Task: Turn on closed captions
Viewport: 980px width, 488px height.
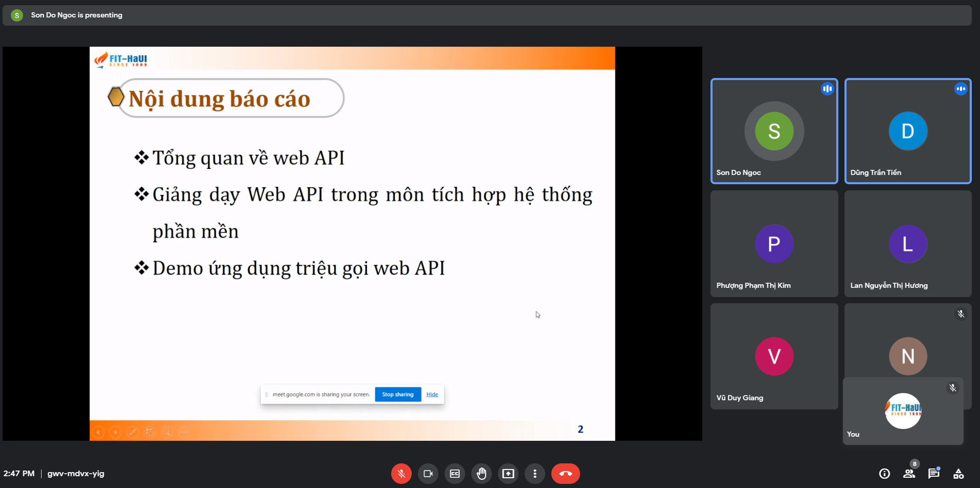Action: pyautogui.click(x=455, y=474)
